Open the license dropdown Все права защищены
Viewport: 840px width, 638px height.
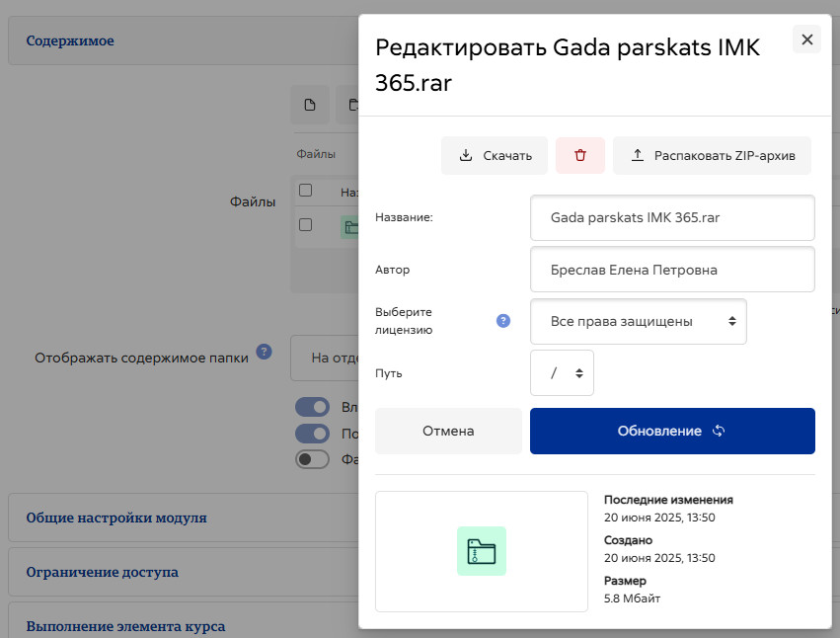click(x=638, y=321)
